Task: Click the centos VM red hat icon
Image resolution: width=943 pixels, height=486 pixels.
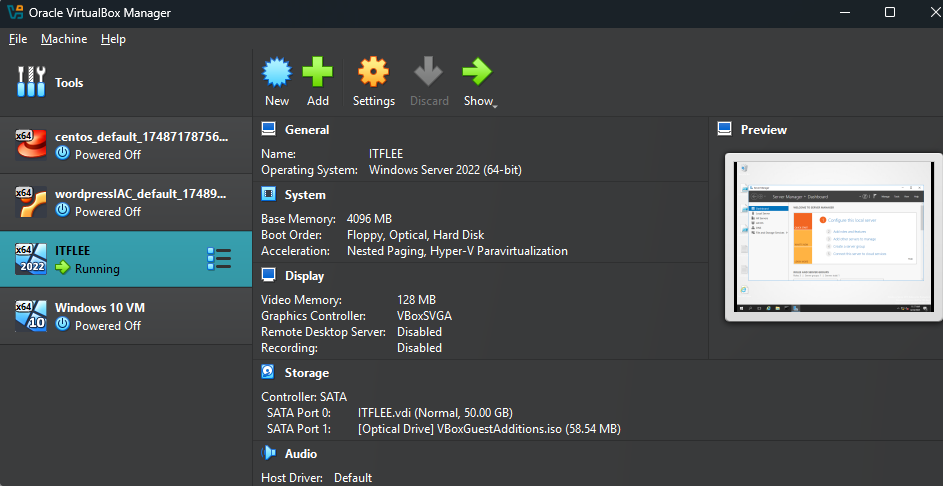Action: [x=31, y=145]
